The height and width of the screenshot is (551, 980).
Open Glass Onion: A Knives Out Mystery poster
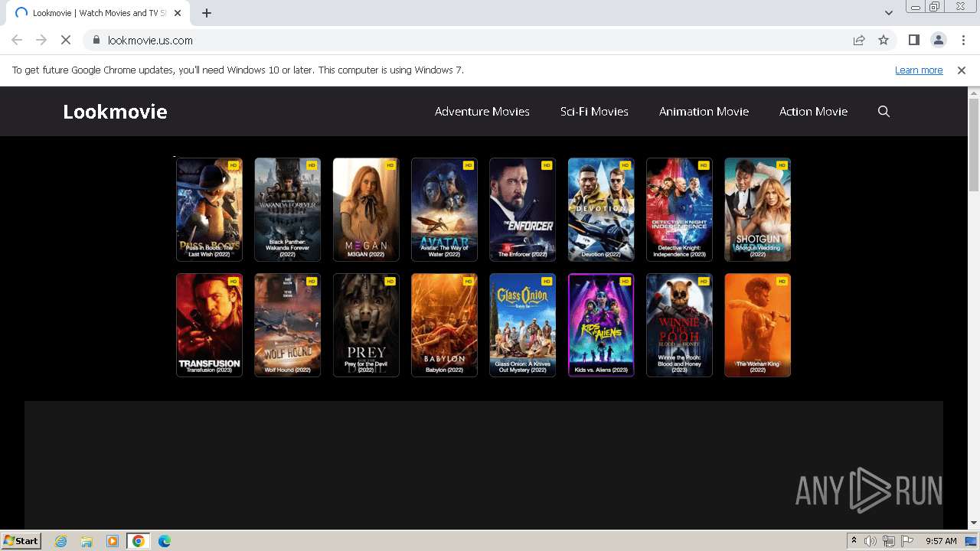[x=522, y=325]
